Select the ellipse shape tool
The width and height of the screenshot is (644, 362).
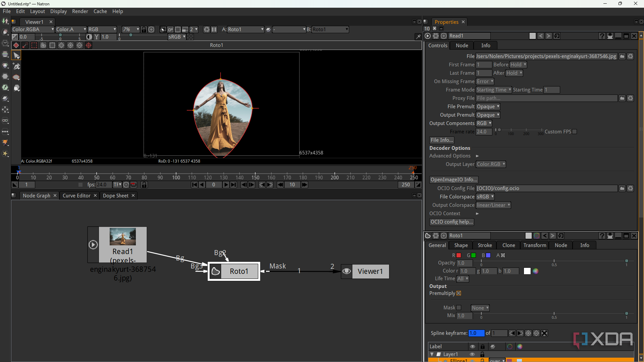(16, 77)
